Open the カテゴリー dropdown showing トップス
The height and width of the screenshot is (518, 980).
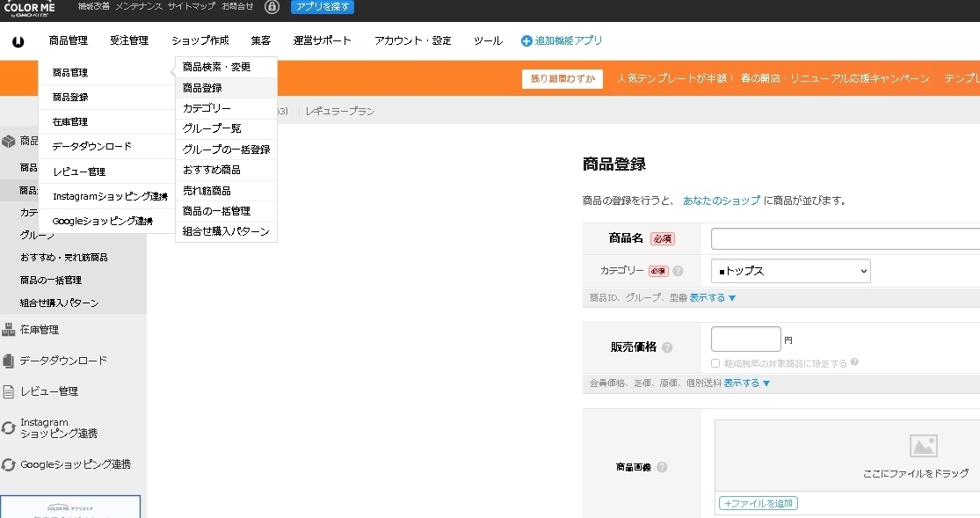791,271
